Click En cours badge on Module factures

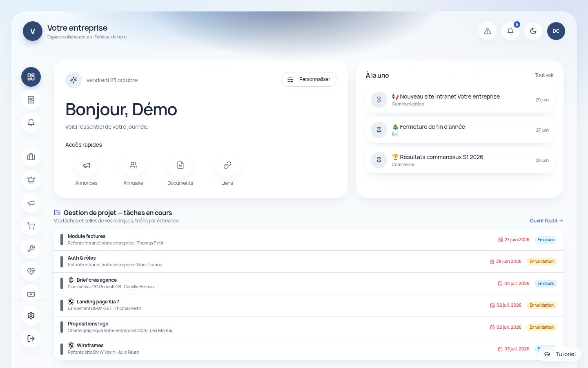pos(546,240)
